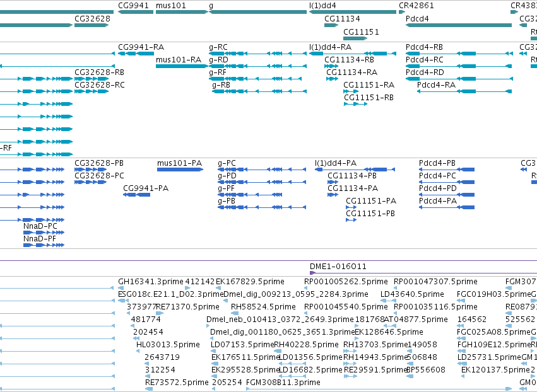537x392 pixels.
Task: Click the CG32628 gene label
Action: pos(93,19)
